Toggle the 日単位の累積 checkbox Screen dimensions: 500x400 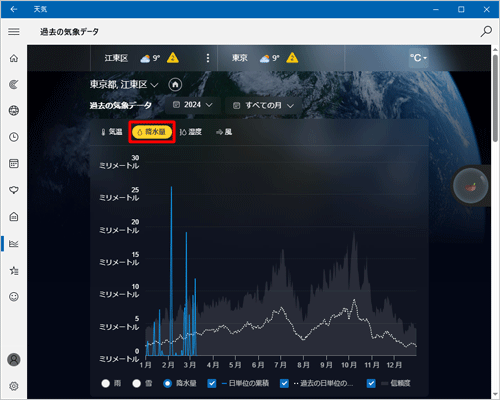tap(212, 383)
